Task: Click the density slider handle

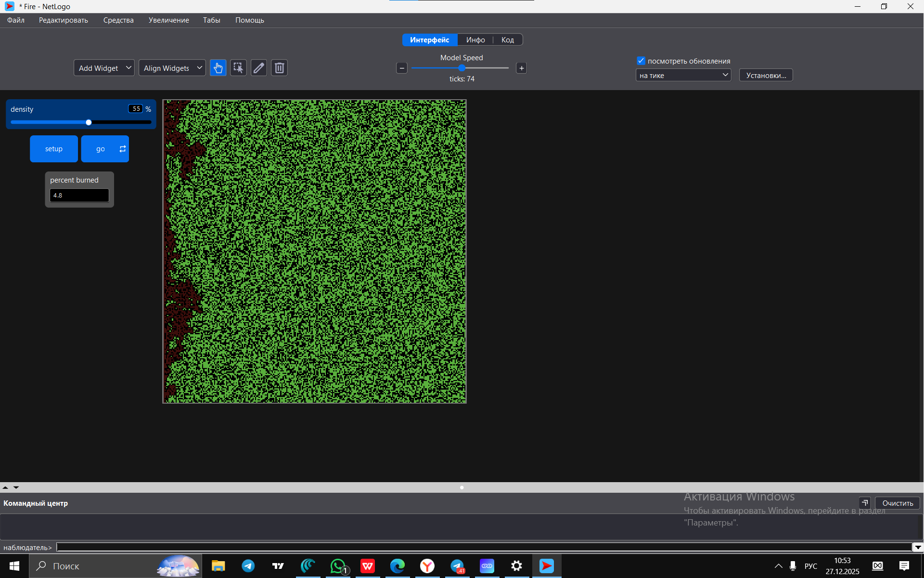Action: pyautogui.click(x=89, y=122)
